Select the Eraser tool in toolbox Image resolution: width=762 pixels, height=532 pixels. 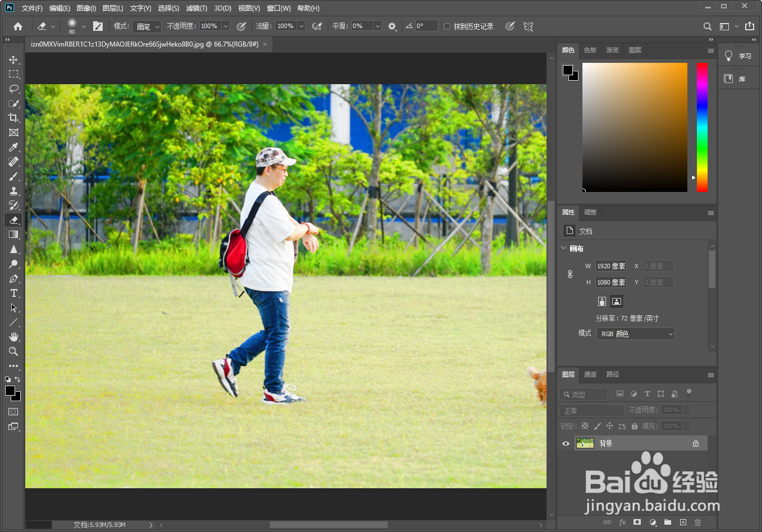coord(13,220)
